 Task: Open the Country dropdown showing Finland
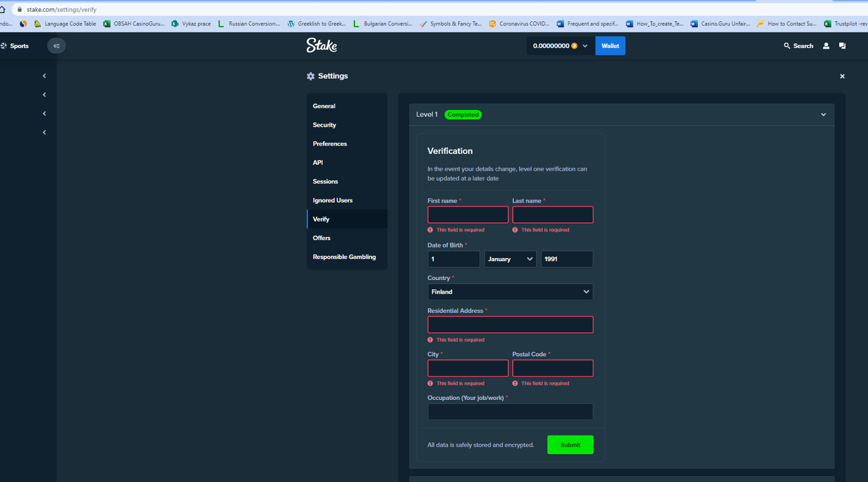(x=510, y=292)
